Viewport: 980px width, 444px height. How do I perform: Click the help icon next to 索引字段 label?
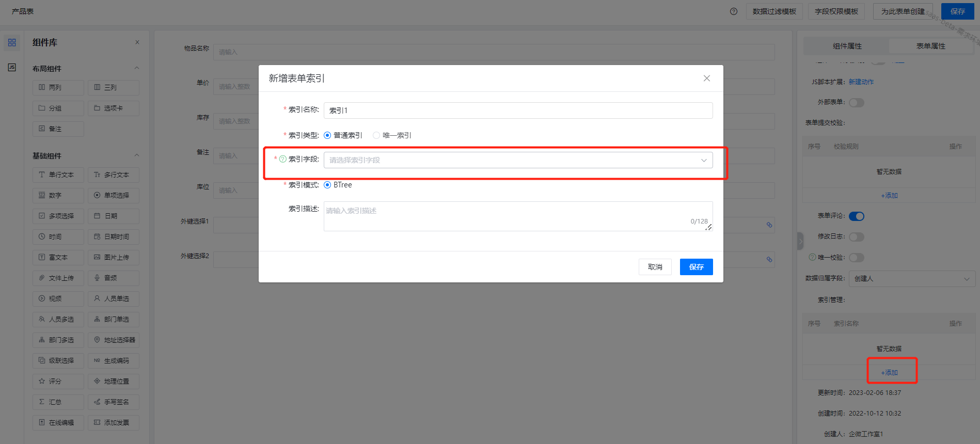click(x=282, y=159)
